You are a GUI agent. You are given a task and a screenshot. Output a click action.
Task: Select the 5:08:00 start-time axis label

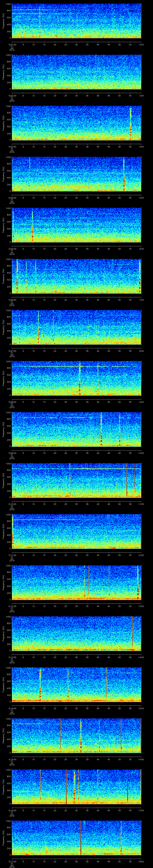point(12,402)
